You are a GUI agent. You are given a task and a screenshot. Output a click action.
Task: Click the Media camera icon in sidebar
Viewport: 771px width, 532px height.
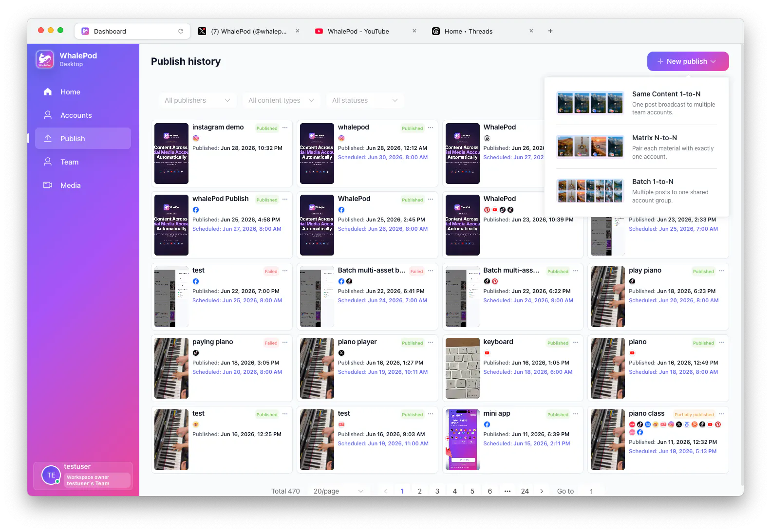point(48,185)
